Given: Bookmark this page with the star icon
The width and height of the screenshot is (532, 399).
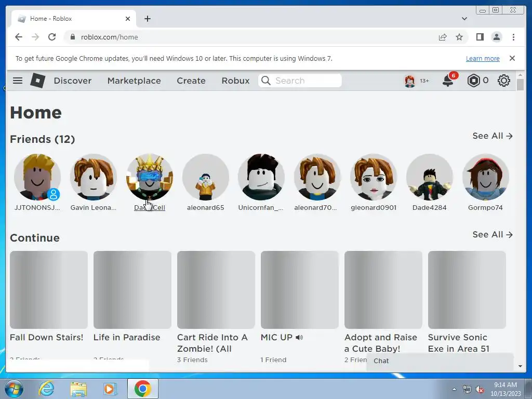Looking at the screenshot, I should pos(459,37).
